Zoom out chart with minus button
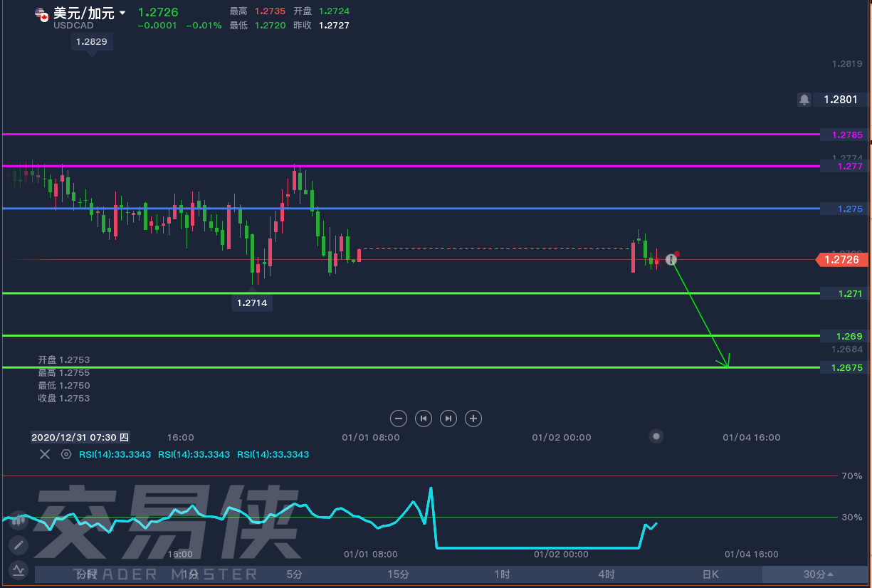The width and height of the screenshot is (872, 588). tap(399, 419)
